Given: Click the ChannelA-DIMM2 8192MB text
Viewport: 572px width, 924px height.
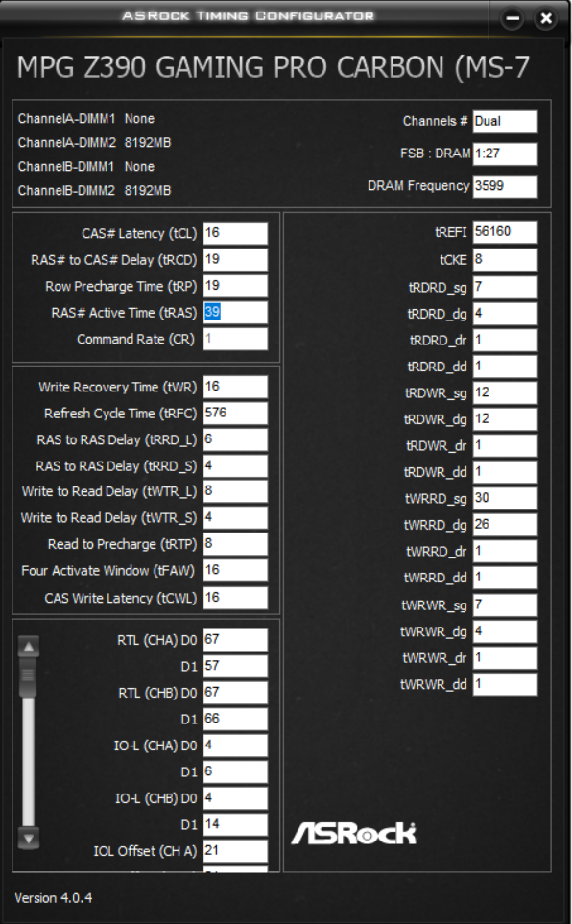Looking at the screenshot, I should [x=94, y=143].
